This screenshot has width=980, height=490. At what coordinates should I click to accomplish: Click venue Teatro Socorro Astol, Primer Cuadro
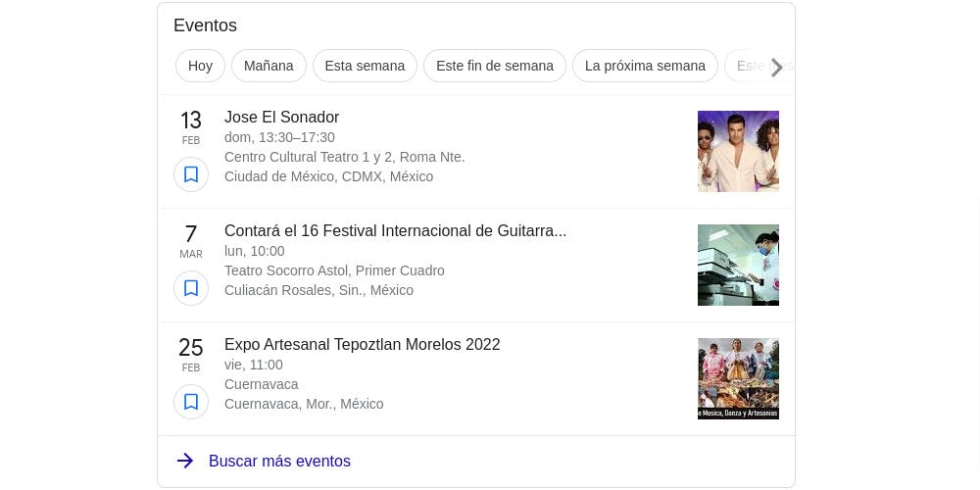click(x=334, y=270)
